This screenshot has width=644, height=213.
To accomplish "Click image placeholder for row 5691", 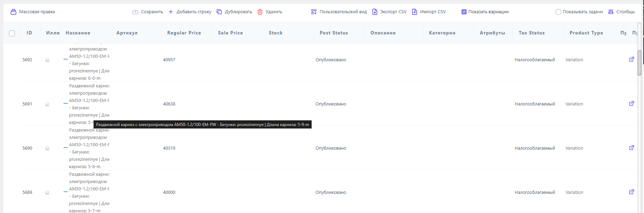I will click(x=47, y=104).
